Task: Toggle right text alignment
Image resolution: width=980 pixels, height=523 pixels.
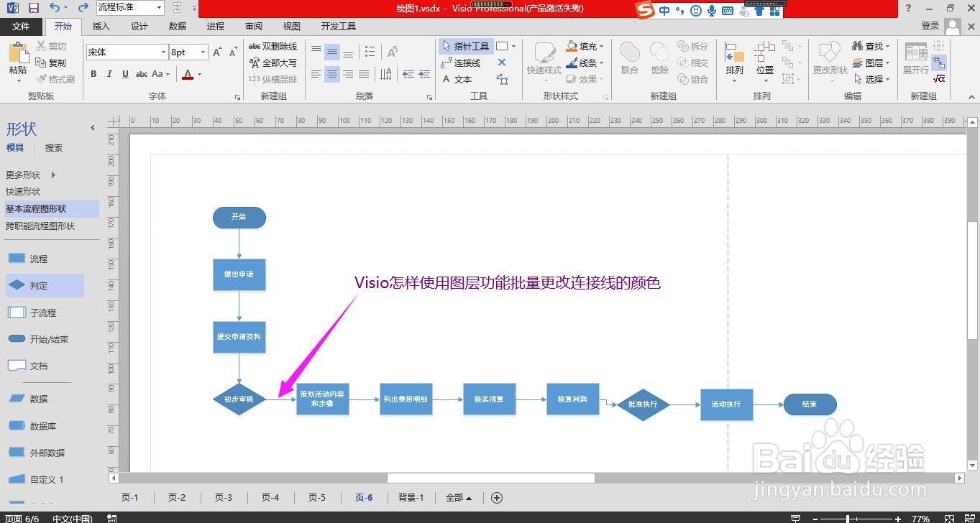Action: pos(348,74)
